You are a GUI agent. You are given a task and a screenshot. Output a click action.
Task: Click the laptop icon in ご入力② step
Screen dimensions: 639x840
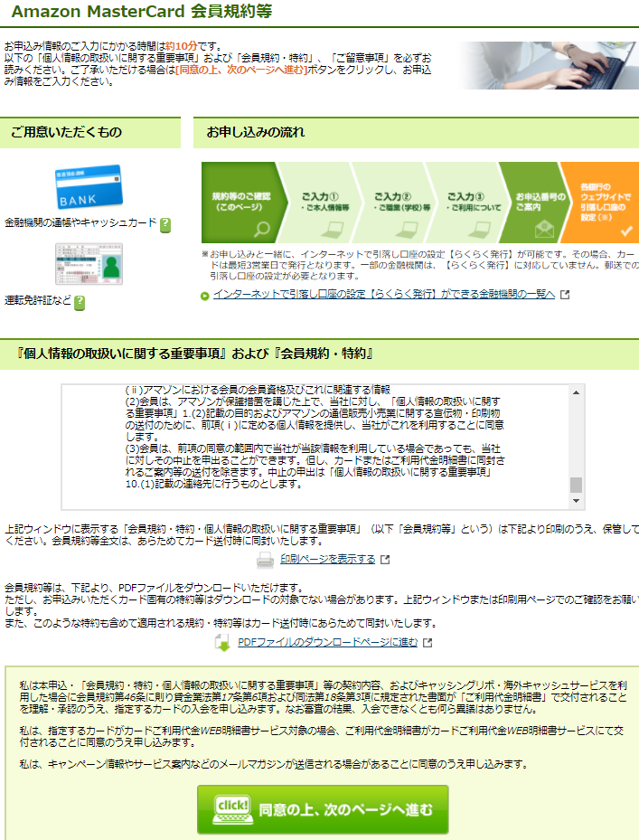pyautogui.click(x=406, y=230)
